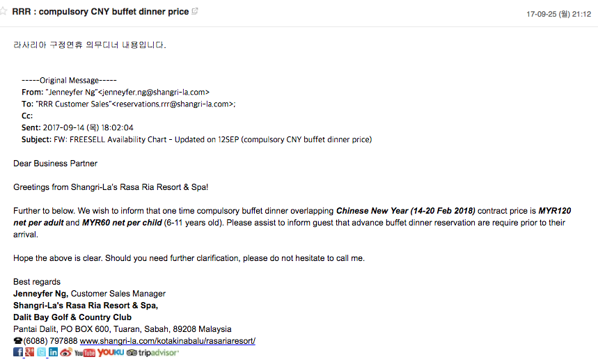
Task: Open the TripAdvisor logo link
Action: (x=152, y=353)
